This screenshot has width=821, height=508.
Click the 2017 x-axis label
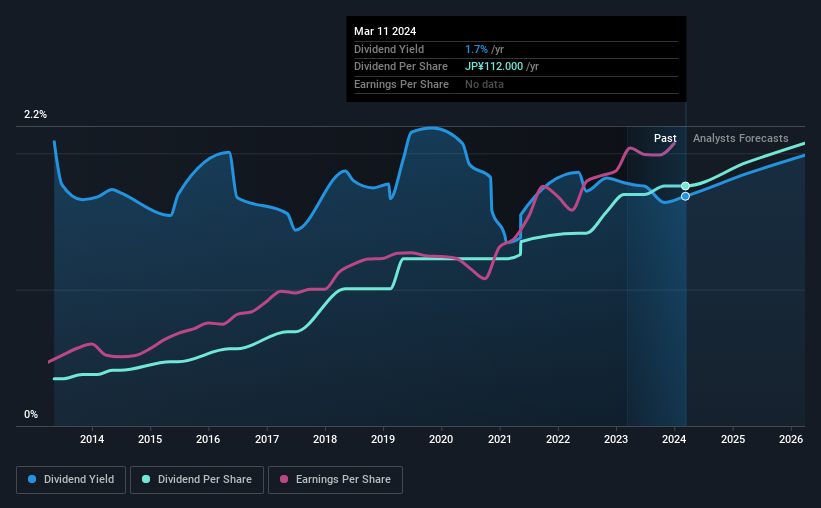(267, 439)
